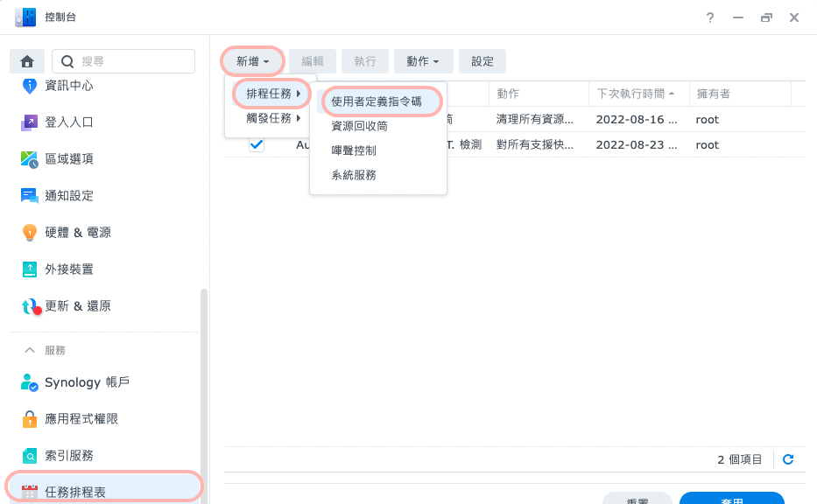Collapse the 服務 section in sidebar
Screen dimensions: 817x504
coord(30,350)
